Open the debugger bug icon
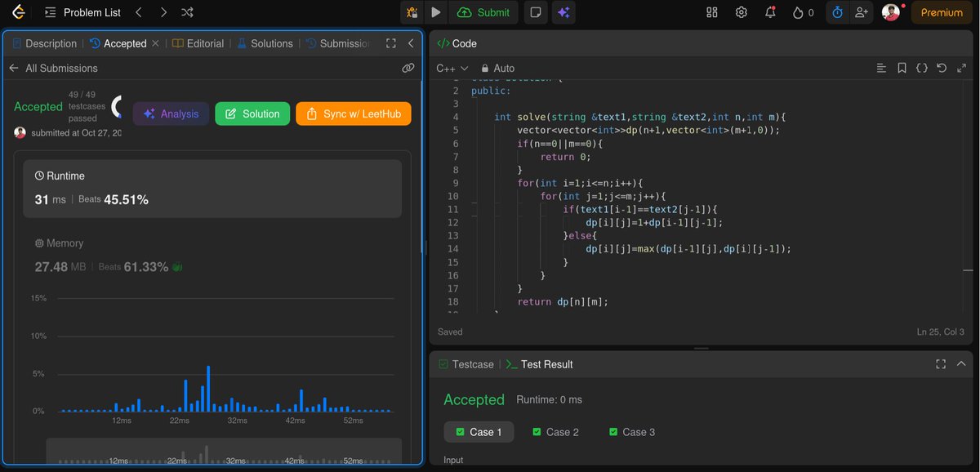Viewport: 980px width, 472px height. pyautogui.click(x=412, y=12)
